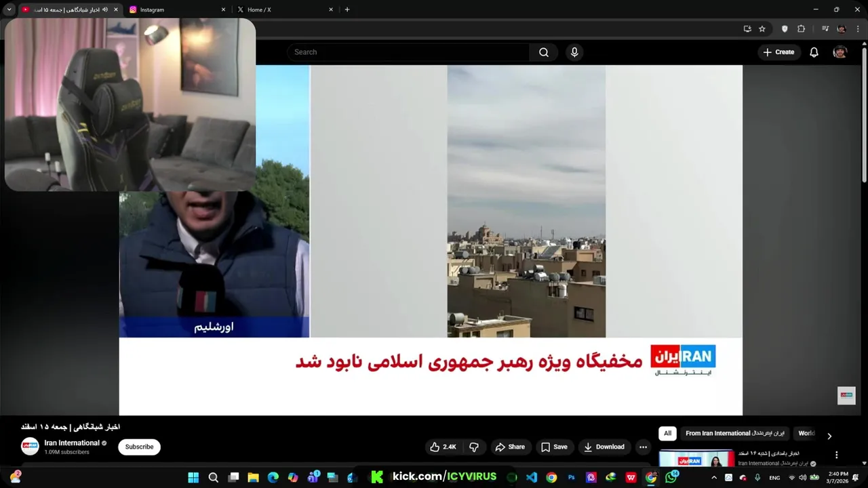Select From Iran International filter chip
868x488 pixels.
[x=734, y=433]
